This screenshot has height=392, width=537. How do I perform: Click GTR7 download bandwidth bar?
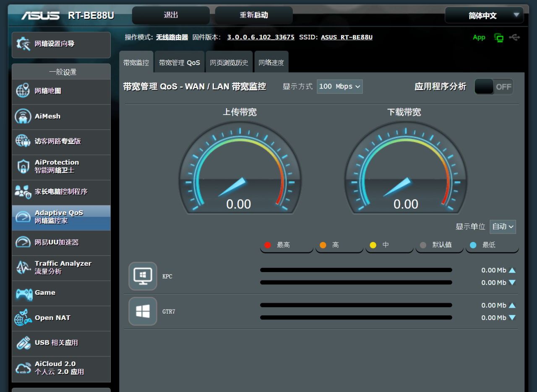point(356,318)
